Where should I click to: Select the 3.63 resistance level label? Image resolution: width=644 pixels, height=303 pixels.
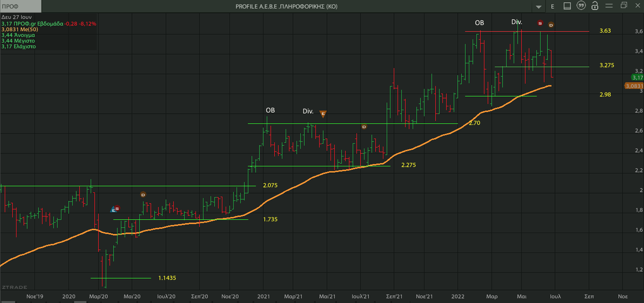coord(605,31)
